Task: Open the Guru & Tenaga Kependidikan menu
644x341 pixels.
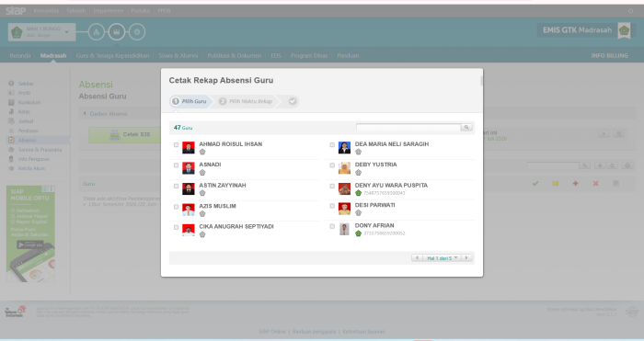Action: 112,55
